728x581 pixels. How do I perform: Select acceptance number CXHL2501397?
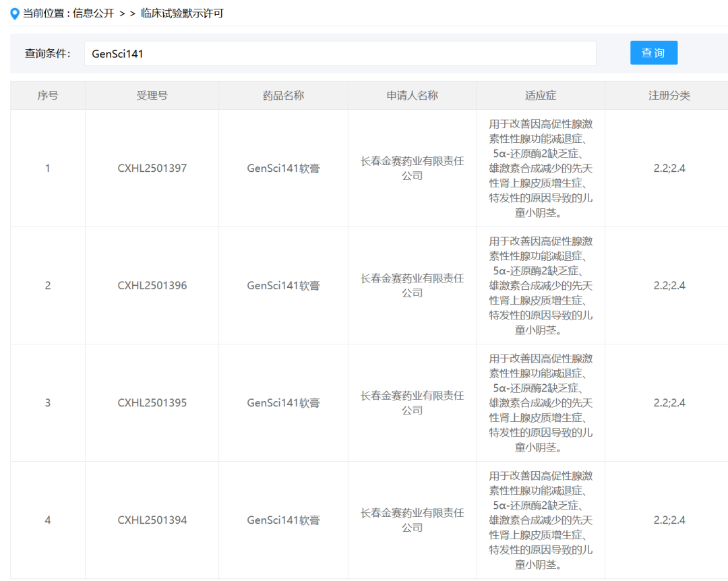152,168
